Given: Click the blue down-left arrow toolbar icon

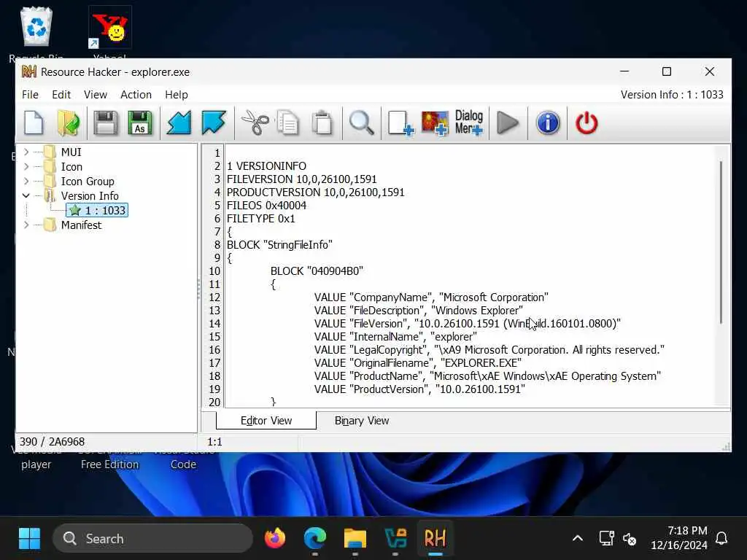Looking at the screenshot, I should tap(179, 122).
